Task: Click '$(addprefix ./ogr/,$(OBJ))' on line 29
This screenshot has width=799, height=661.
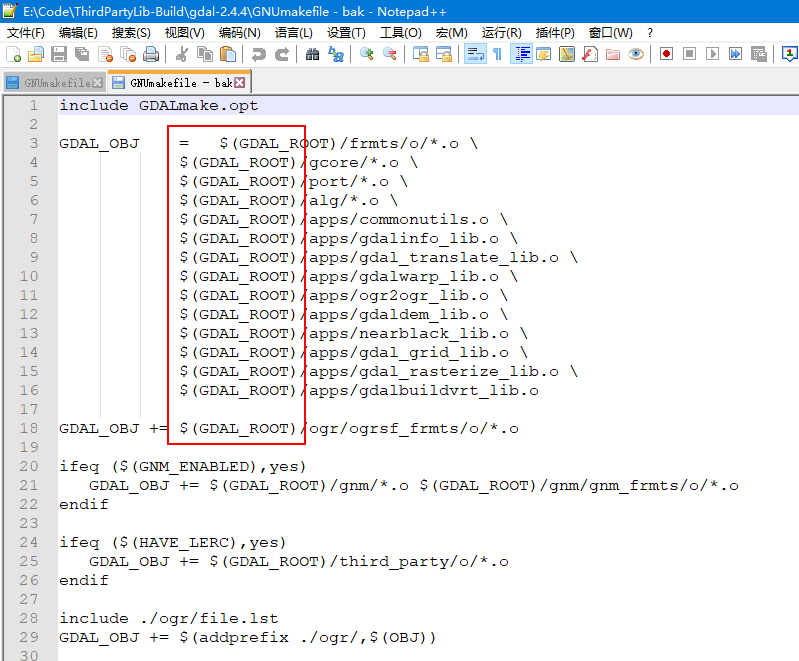Action: pyautogui.click(x=308, y=637)
